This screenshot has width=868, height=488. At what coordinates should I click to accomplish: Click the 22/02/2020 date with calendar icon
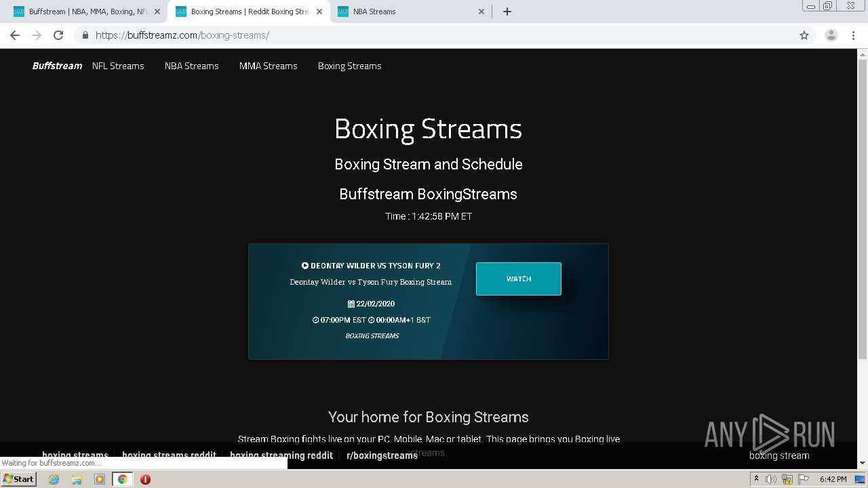pyautogui.click(x=371, y=304)
